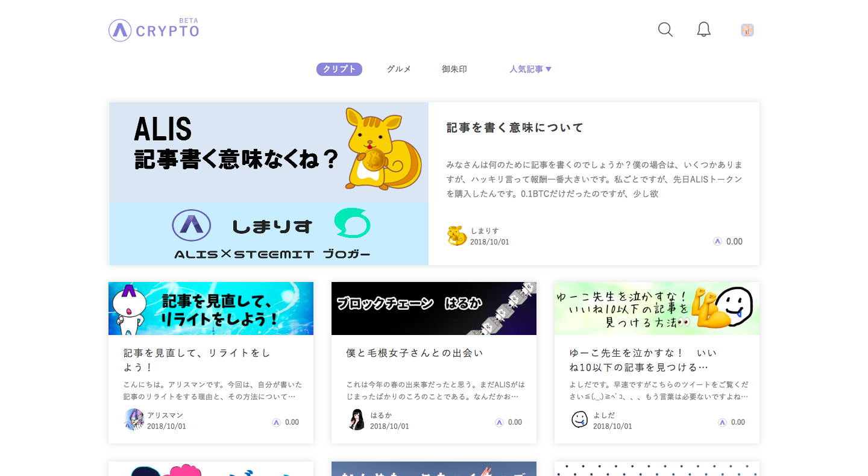Click よしだ's smiley face avatar
This screenshot has height=476, width=868.
[579, 419]
